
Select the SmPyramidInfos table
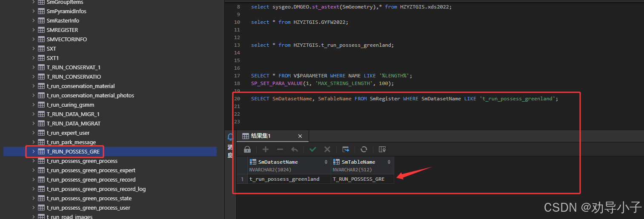coord(66,11)
